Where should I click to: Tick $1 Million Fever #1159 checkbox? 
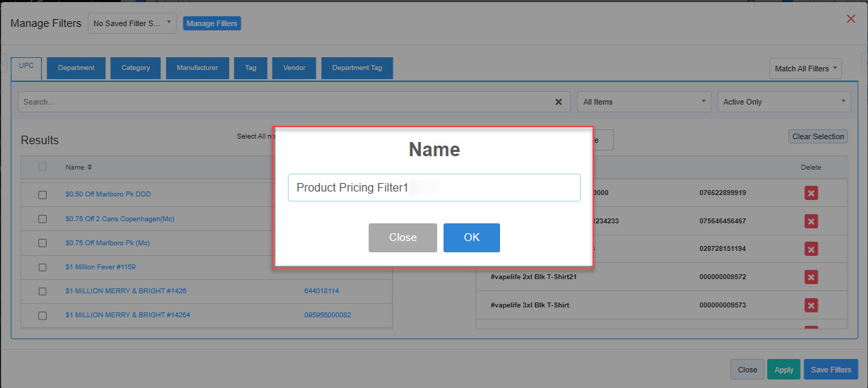tap(42, 267)
